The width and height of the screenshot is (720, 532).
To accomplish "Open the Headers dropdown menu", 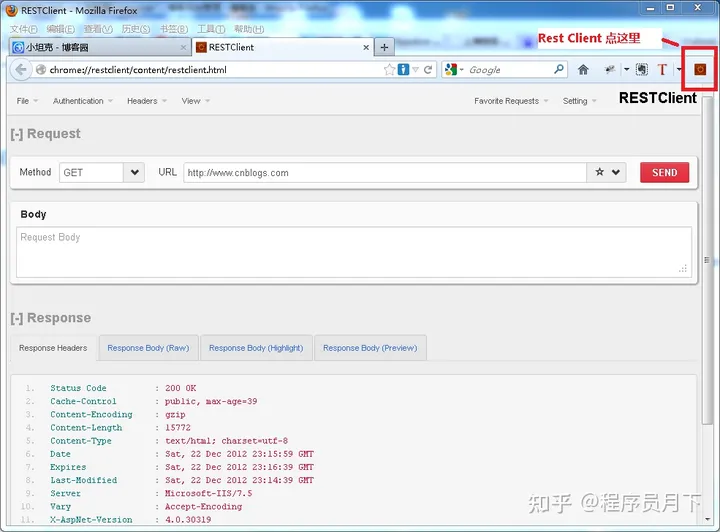I will [147, 101].
